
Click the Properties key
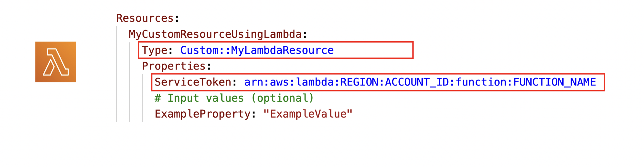point(174,66)
